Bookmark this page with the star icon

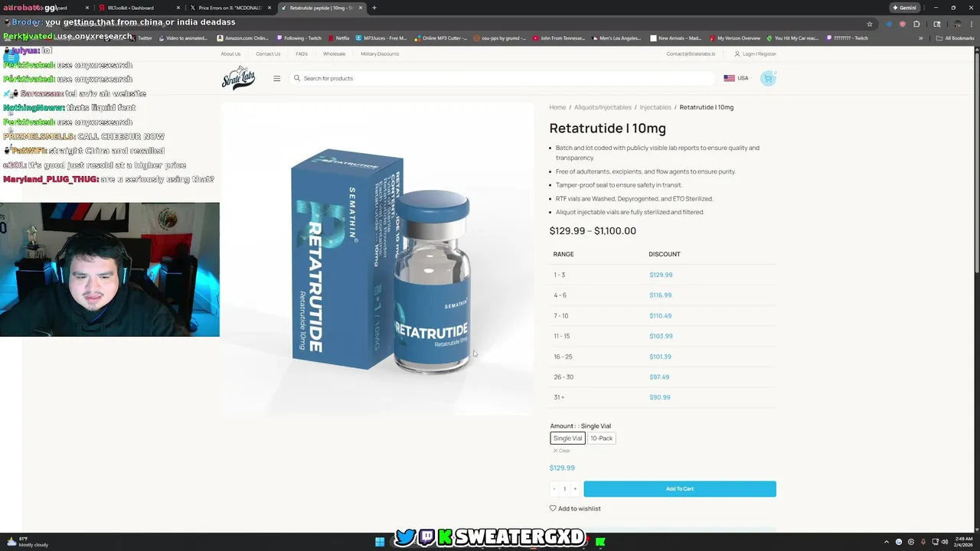pos(870,24)
